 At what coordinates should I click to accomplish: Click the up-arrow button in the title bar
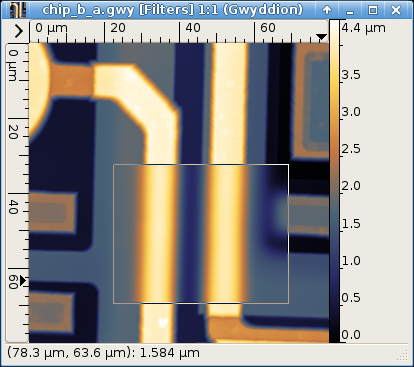(327, 10)
